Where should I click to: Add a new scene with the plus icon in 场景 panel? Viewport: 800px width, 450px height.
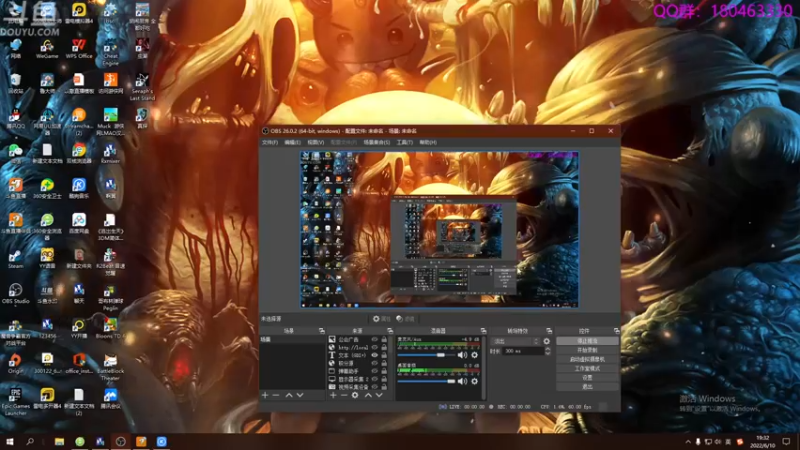click(265, 395)
